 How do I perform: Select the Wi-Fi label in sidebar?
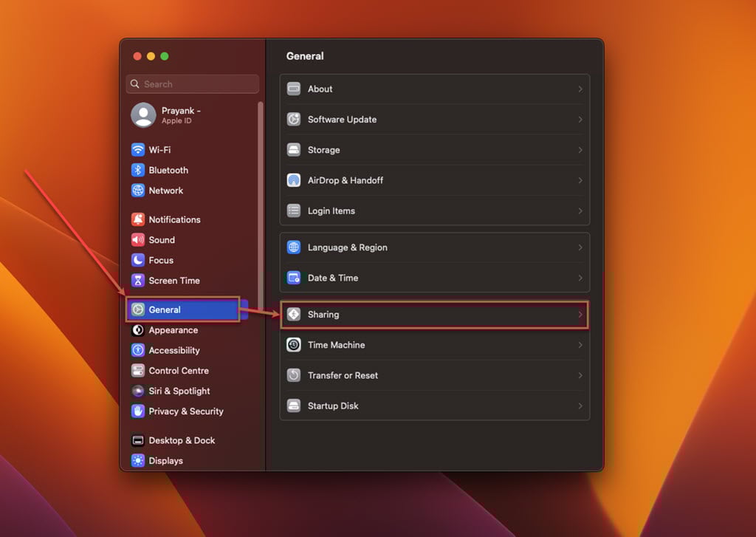pyautogui.click(x=159, y=149)
